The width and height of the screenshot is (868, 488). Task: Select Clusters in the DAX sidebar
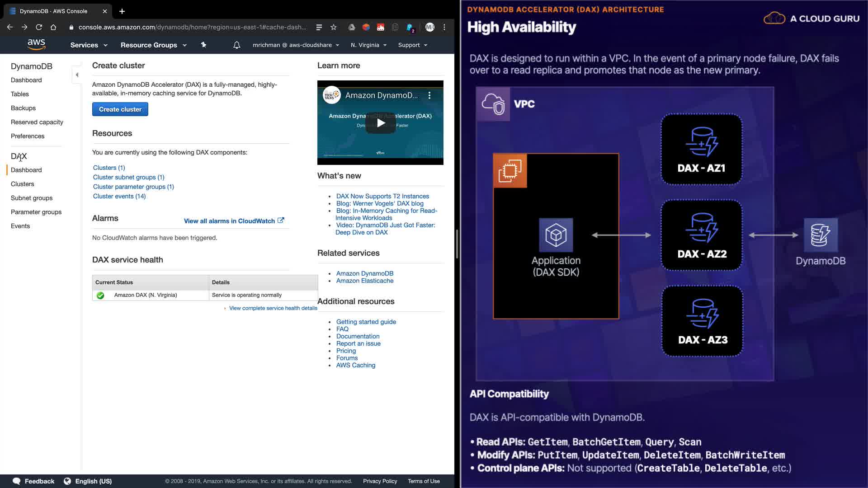pyautogui.click(x=23, y=184)
